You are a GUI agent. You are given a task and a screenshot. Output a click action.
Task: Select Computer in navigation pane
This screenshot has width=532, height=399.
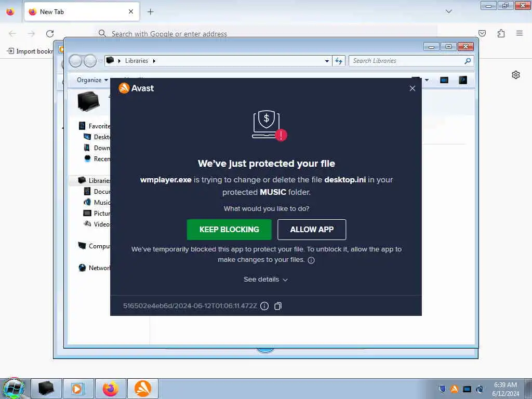(95, 246)
